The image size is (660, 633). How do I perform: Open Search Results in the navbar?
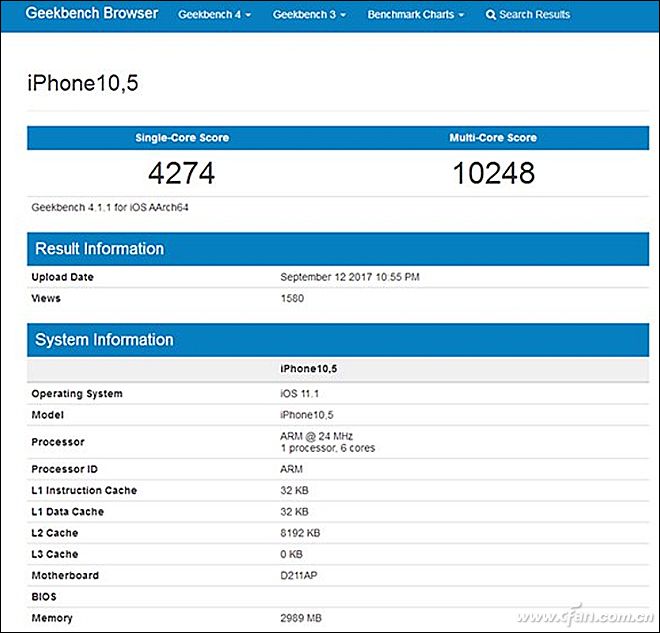(x=528, y=15)
